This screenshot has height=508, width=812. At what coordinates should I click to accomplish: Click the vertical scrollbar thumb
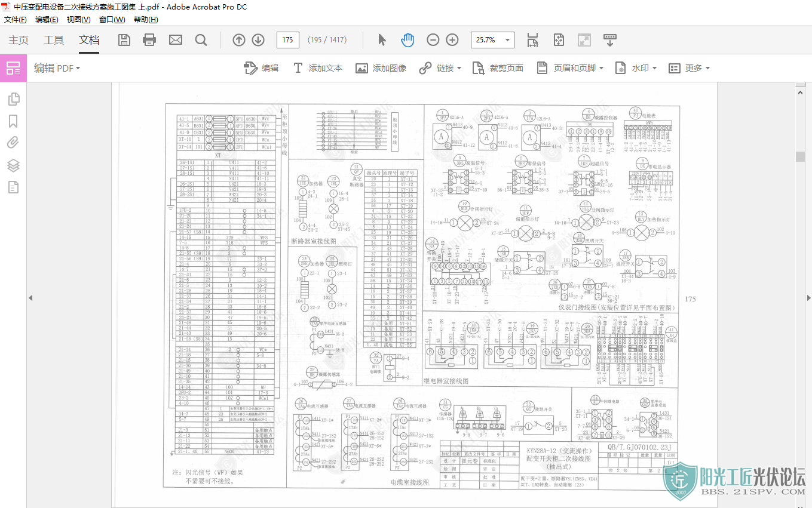coord(800,156)
